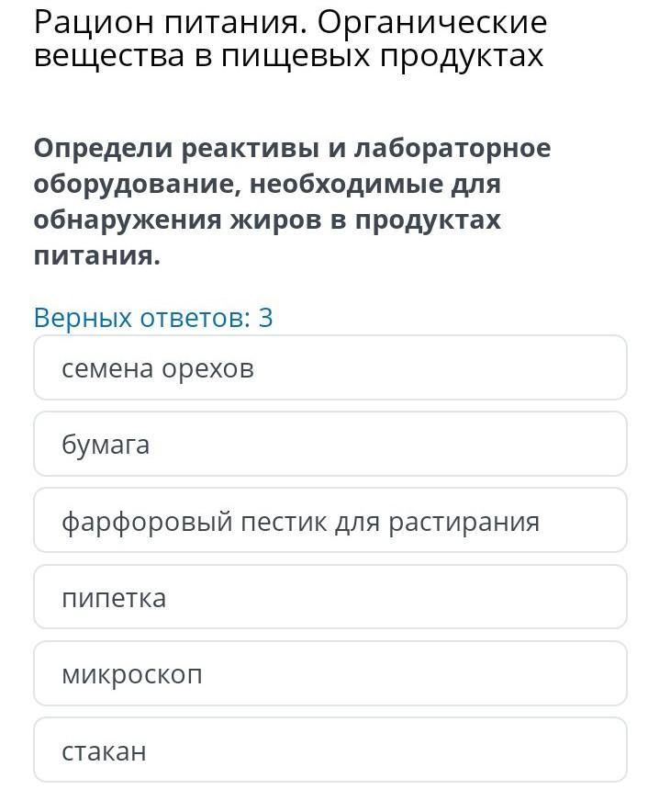Image resolution: width=648 pixels, height=812 pixels.
Task: Select the answer option 'семена орехов'
Action: [x=330, y=368]
